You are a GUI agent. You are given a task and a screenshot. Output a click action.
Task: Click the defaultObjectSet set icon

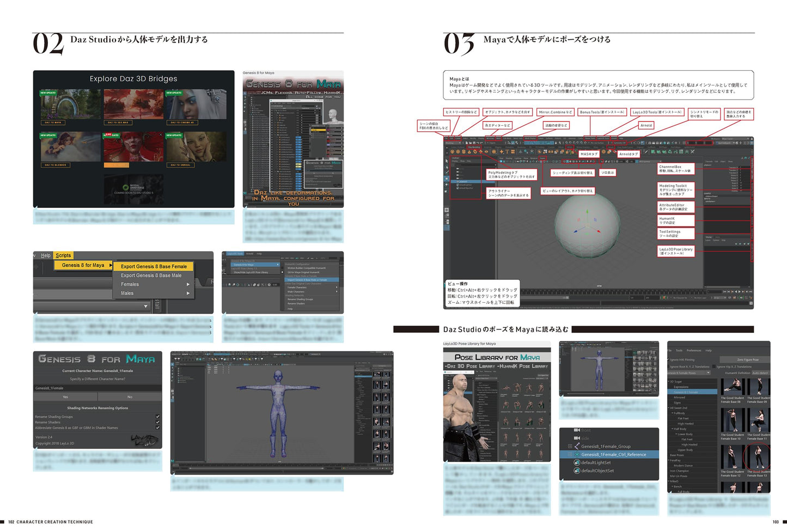tap(577, 471)
